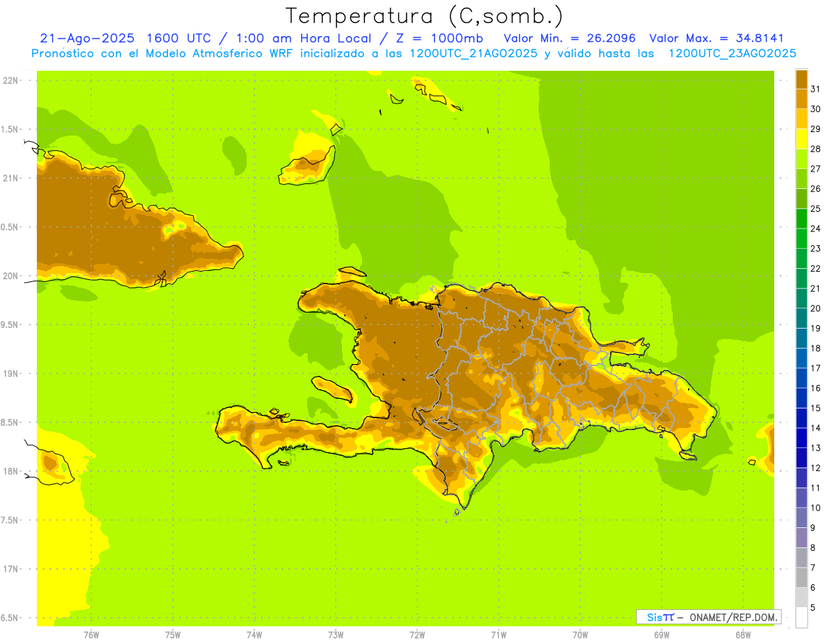Pick the lime swatch between 27 and 28
Screen dimensions: 834x644
[801, 159]
